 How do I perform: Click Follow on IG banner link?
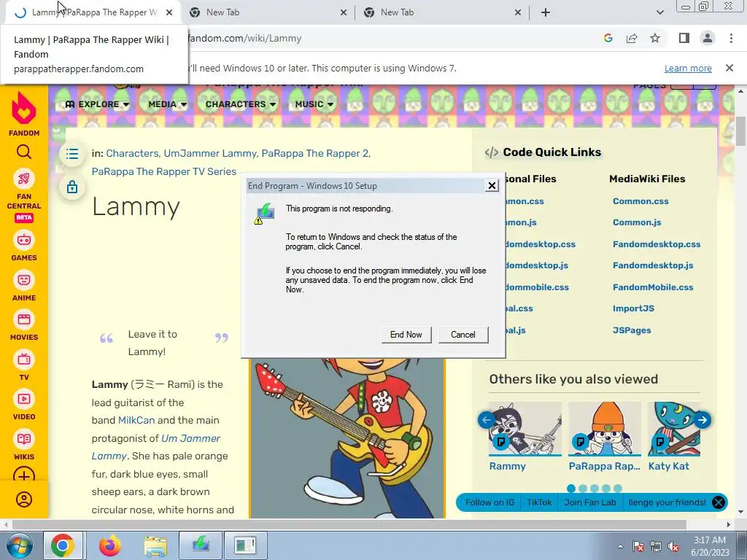click(x=489, y=502)
